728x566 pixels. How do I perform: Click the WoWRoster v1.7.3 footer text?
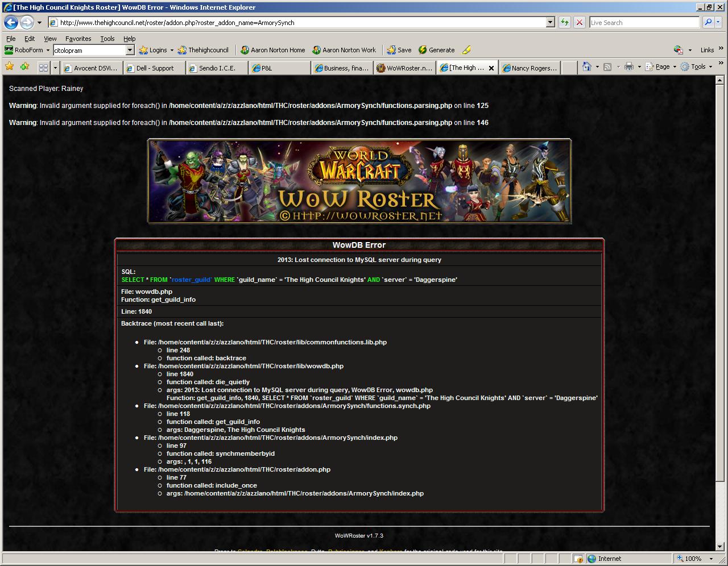point(359,536)
